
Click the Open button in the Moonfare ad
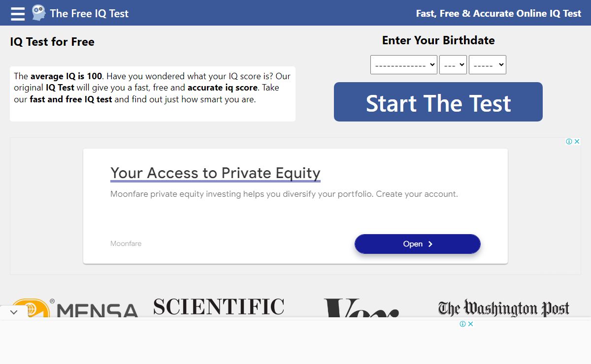point(417,244)
